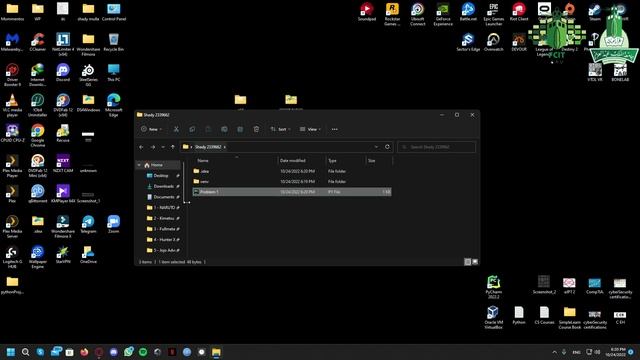The width and height of the screenshot is (640, 360).
Task: Open Discord desktop shortcut
Action: [x=63, y=73]
